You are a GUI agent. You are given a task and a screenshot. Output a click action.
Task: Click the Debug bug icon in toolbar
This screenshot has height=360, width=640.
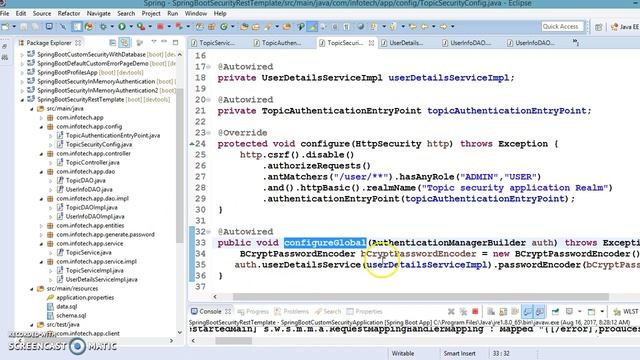pyautogui.click(x=103, y=27)
